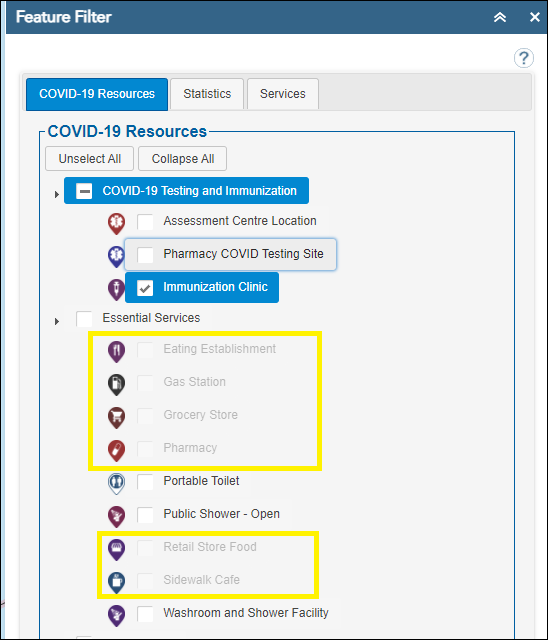Image resolution: width=548 pixels, height=640 pixels.
Task: Switch to the Statistics tab
Action: pos(207,94)
